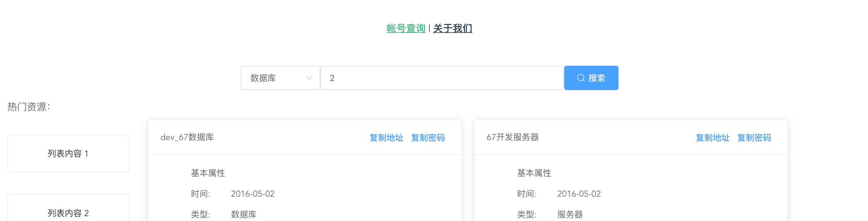Viewport: 868px width, 221px height.
Task: Click the 数据库 type value in dev_67数据库 card
Action: (x=244, y=214)
